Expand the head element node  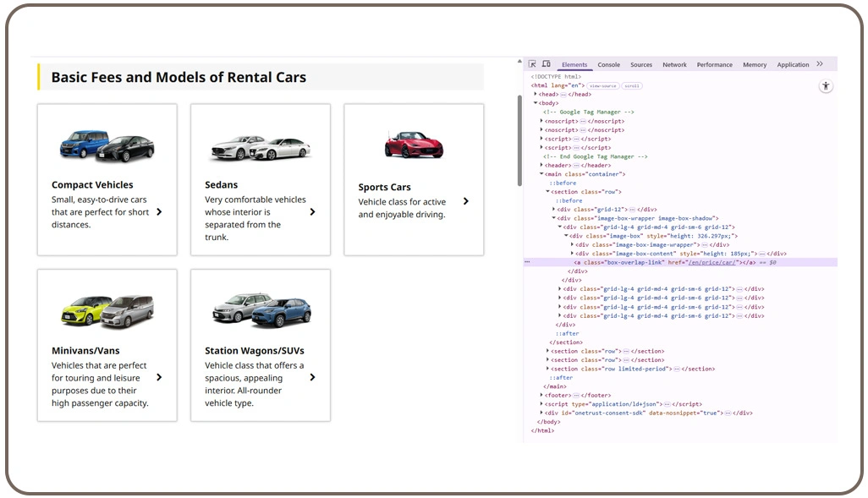pyautogui.click(x=536, y=94)
